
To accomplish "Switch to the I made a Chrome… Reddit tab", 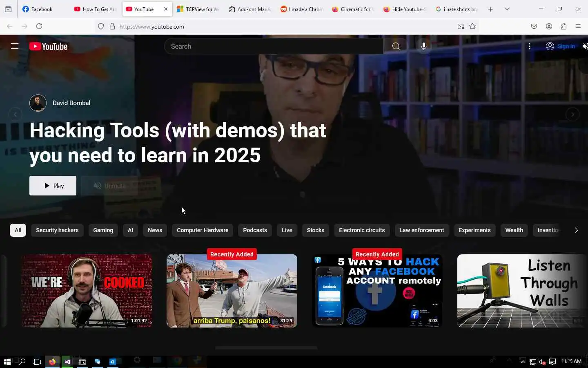I will click(x=301, y=9).
